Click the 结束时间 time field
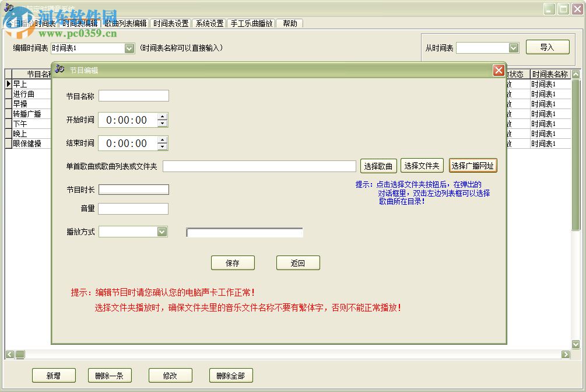The height and width of the screenshot is (392, 586). coord(127,143)
